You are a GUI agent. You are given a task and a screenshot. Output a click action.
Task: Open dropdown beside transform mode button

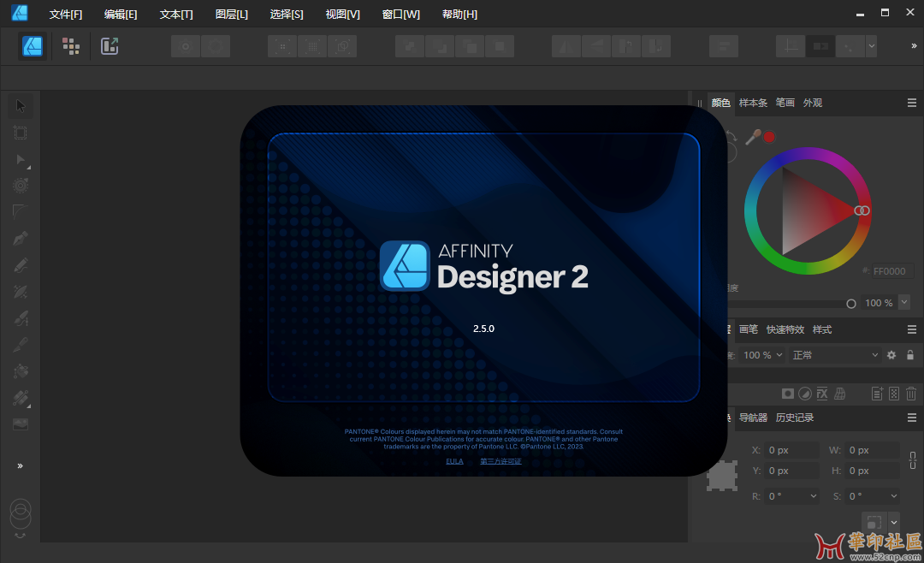point(894,522)
